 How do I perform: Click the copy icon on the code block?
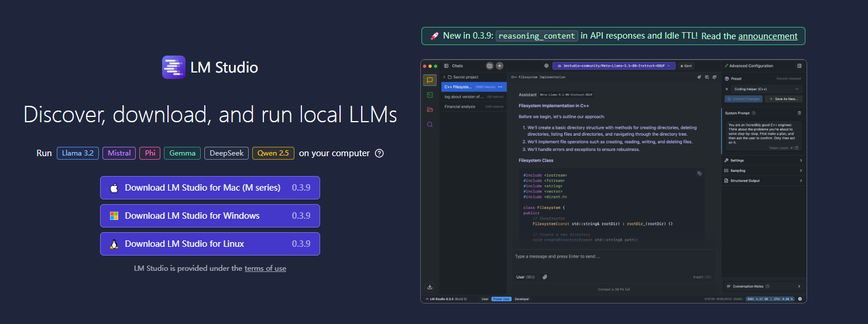[699, 173]
